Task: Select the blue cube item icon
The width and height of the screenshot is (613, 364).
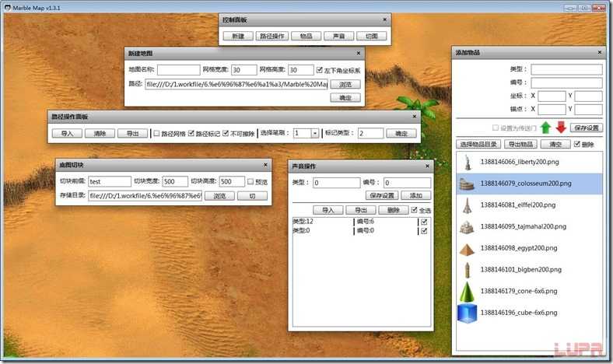Action: coord(468,313)
